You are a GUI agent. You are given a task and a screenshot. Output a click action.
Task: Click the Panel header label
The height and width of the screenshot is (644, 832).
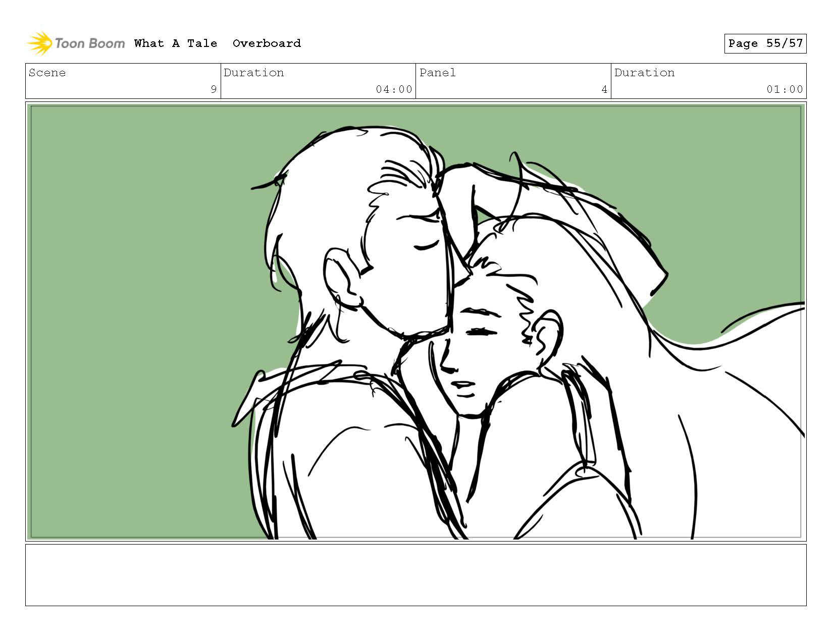(438, 73)
